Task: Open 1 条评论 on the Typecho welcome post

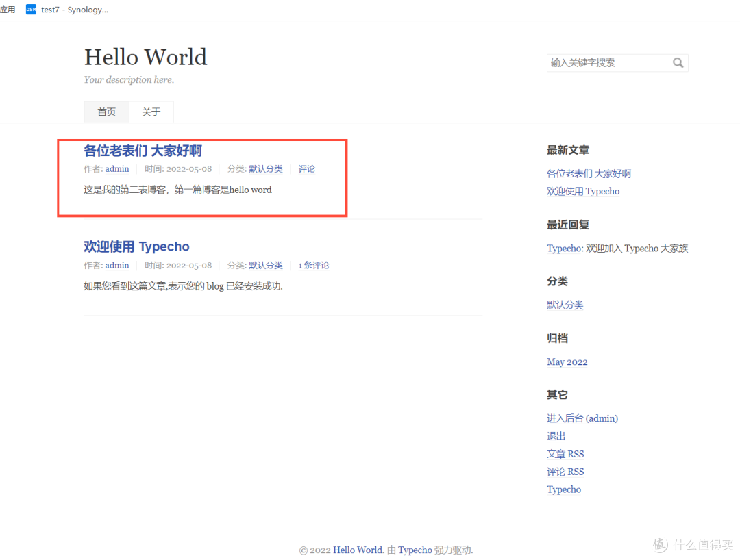Action: tap(314, 265)
